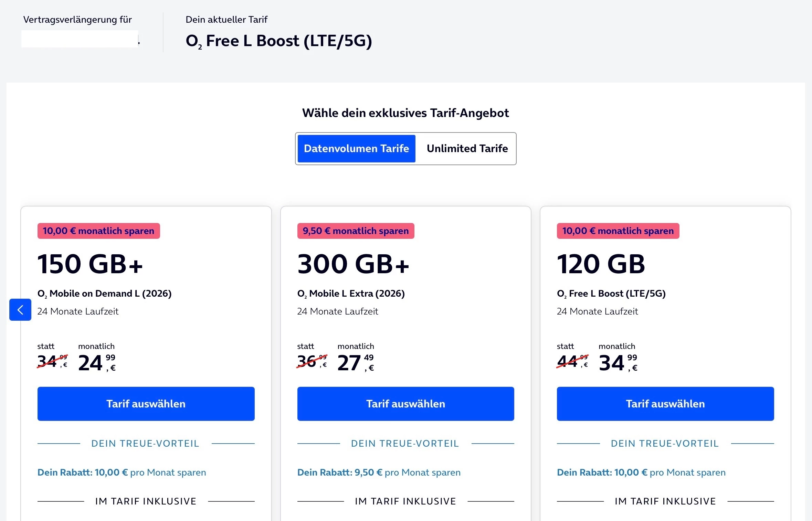Click current tariff O2 Free L Boost header
Viewport: 812px width, 521px height.
pyautogui.click(x=278, y=41)
